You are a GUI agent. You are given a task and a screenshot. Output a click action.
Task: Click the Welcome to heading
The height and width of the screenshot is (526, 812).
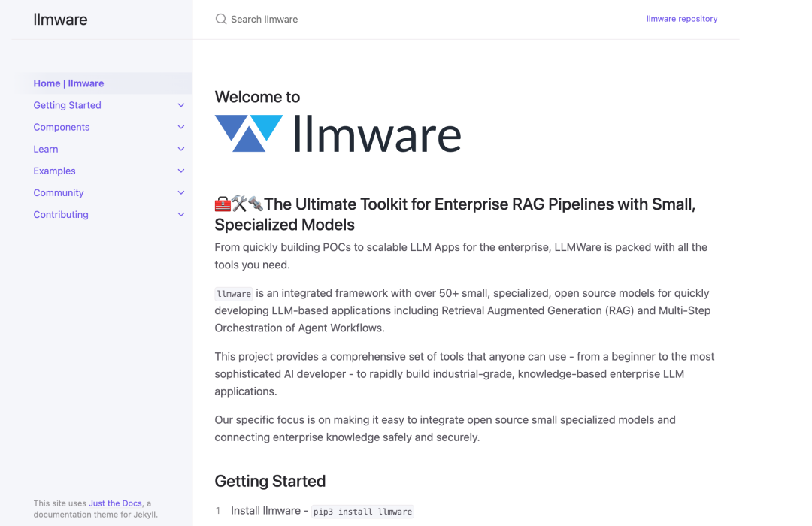click(x=257, y=97)
